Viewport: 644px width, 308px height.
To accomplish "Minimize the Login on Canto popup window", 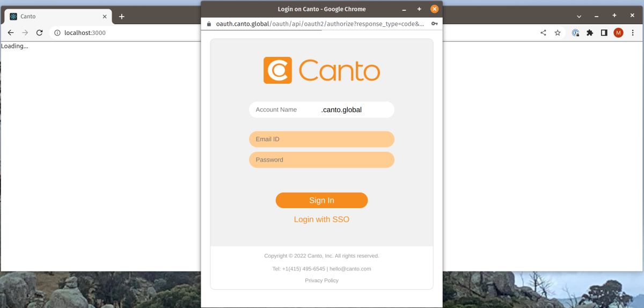I will (x=404, y=9).
